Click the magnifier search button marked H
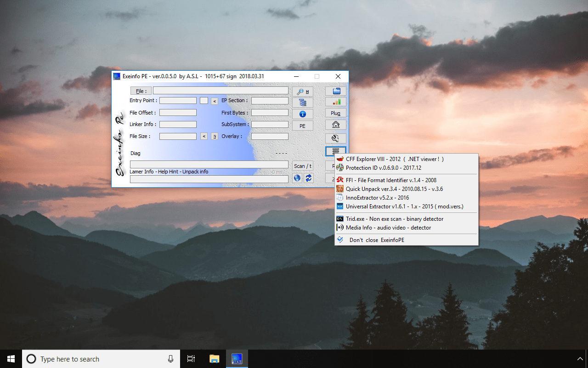 point(302,91)
